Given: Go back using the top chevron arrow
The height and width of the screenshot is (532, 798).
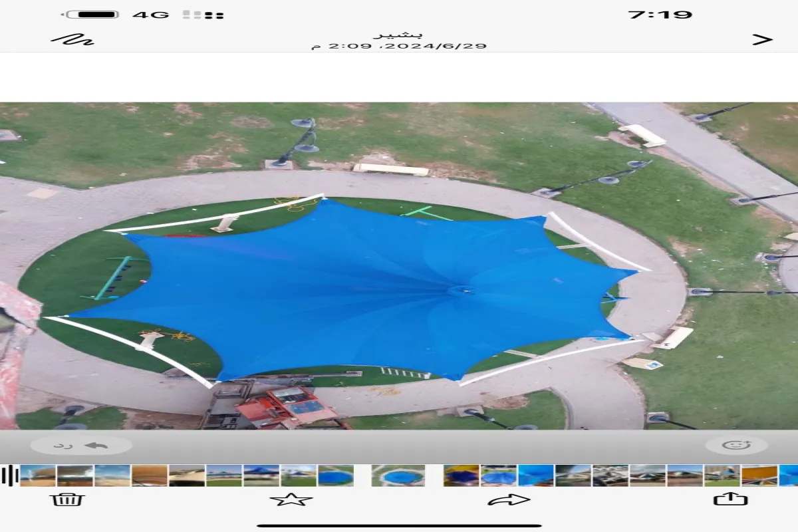Looking at the screenshot, I should (762, 39).
